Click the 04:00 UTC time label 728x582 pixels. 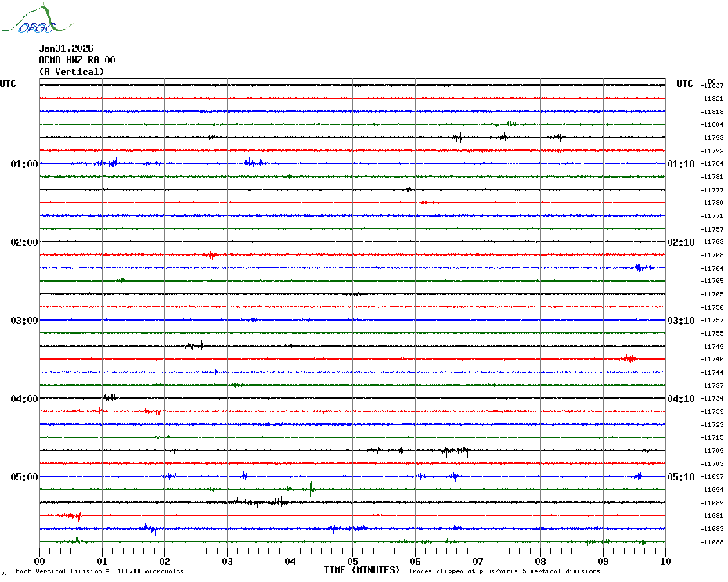[23, 399]
